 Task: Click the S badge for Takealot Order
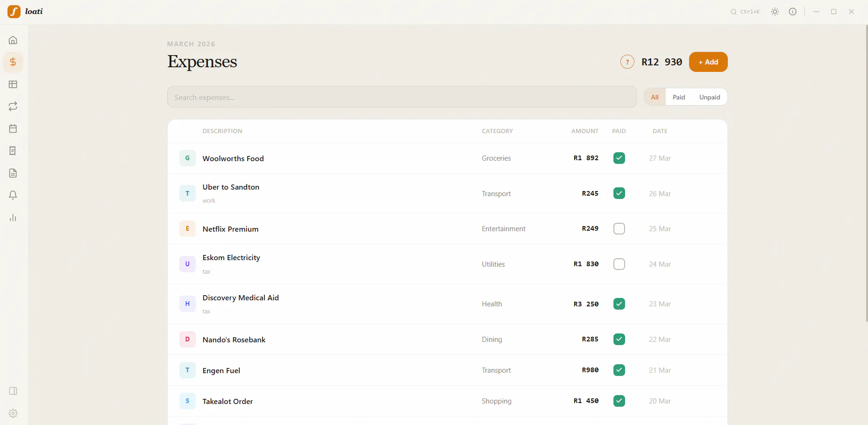187,401
